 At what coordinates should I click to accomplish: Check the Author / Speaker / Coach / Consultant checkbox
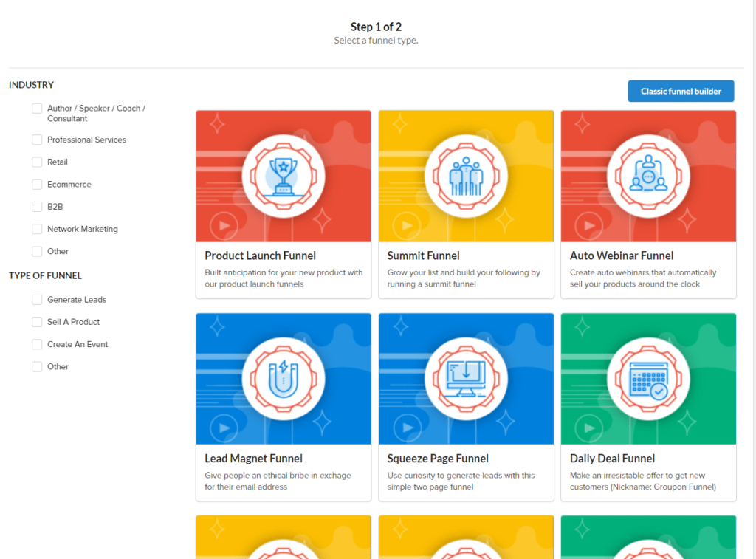(x=37, y=109)
